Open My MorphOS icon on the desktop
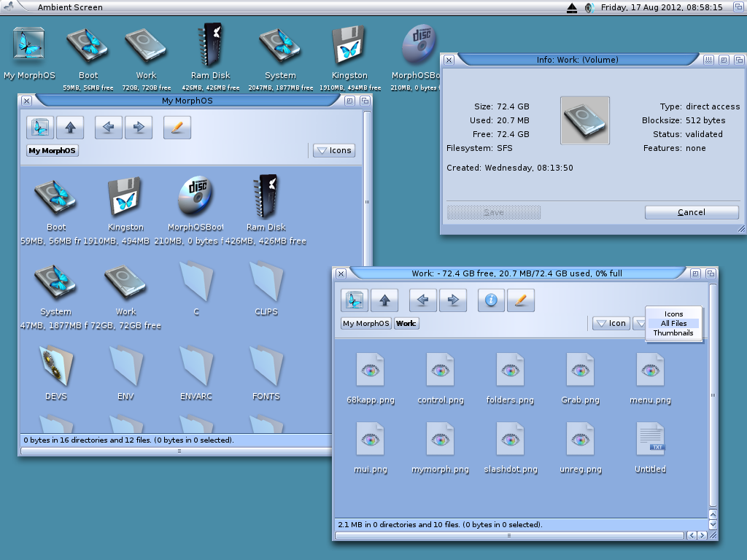 click(29, 44)
